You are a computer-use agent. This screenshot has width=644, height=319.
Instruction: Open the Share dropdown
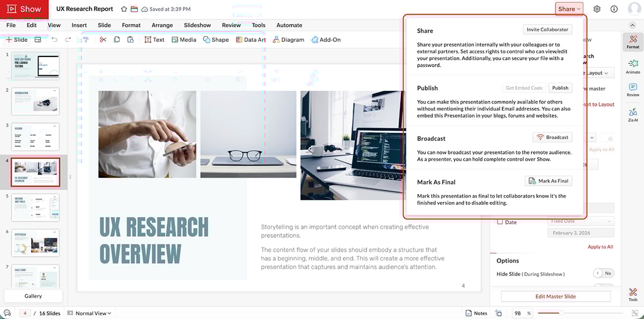569,9
